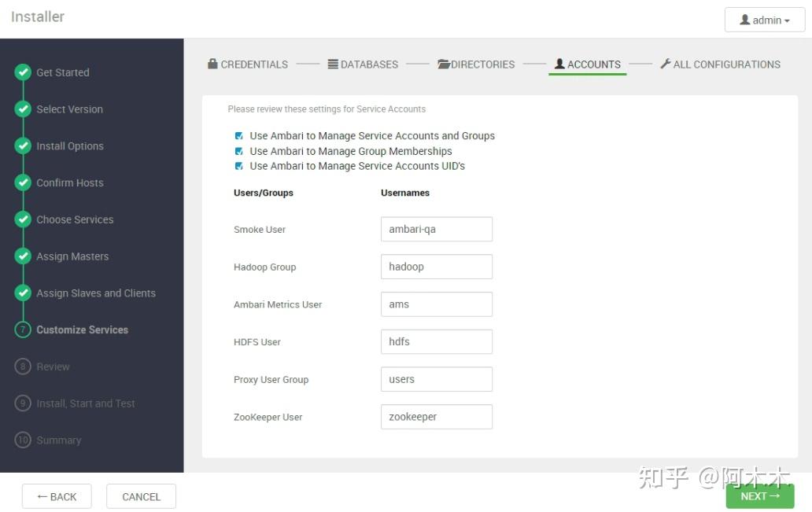This screenshot has width=812, height=512.
Task: Click the lock icon beside Credentials
Action: (212, 64)
